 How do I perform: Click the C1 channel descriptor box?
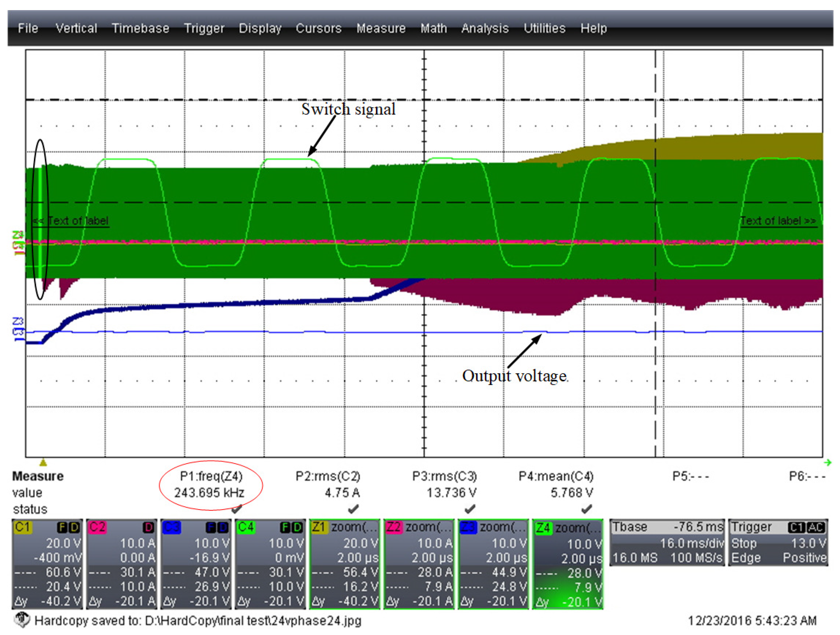point(47,563)
